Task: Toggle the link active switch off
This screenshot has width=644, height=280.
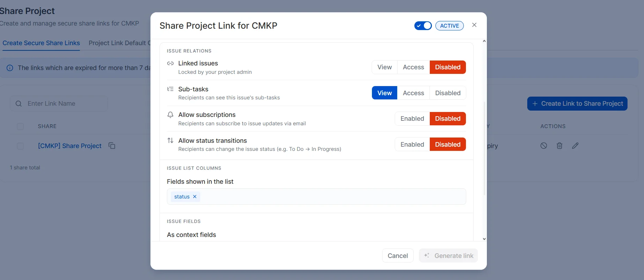Action: [423, 26]
